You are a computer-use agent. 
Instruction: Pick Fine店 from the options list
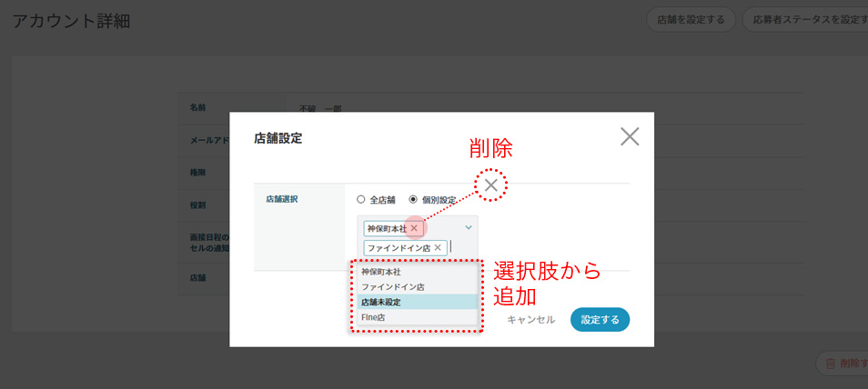373,317
